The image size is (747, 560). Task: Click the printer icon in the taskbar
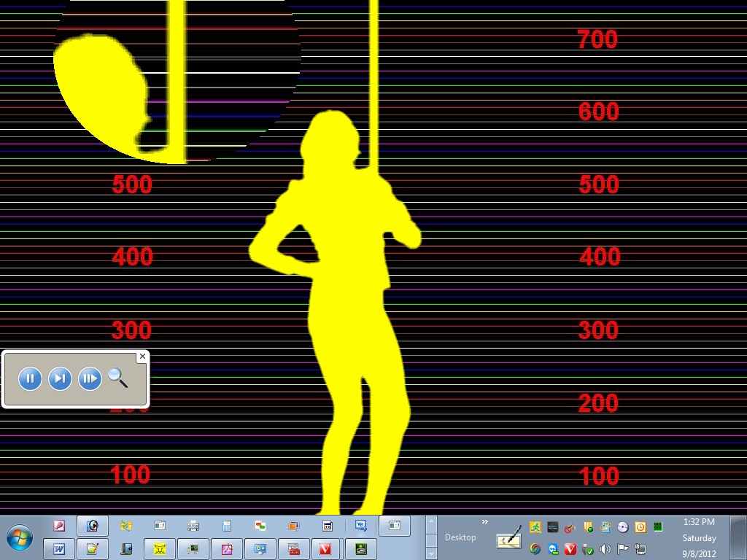coord(193,526)
